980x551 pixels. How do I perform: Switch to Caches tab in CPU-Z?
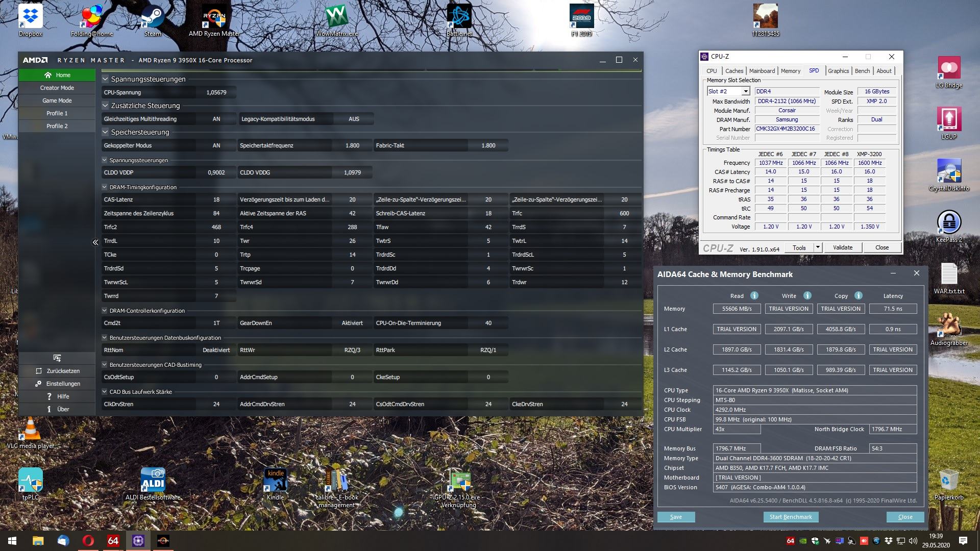(734, 71)
